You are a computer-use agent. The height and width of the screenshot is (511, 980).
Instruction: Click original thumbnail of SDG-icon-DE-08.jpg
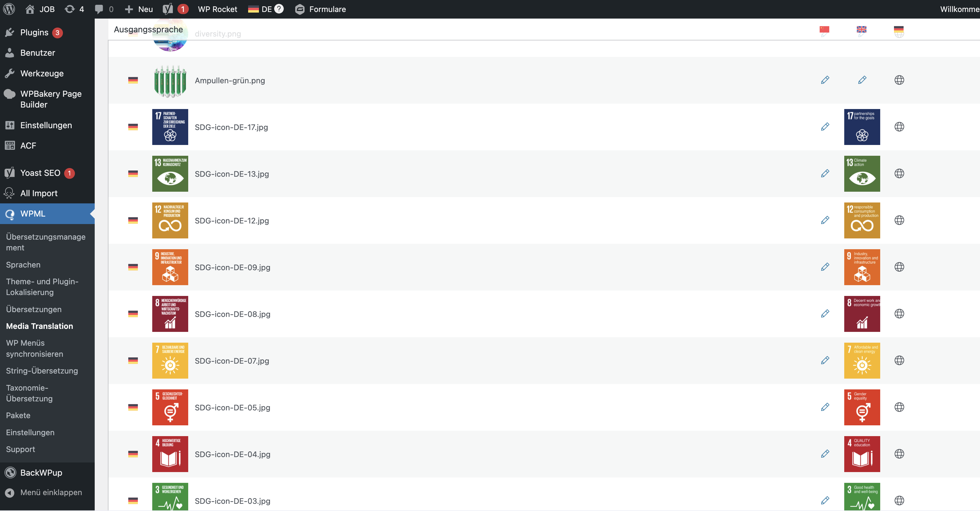170,314
